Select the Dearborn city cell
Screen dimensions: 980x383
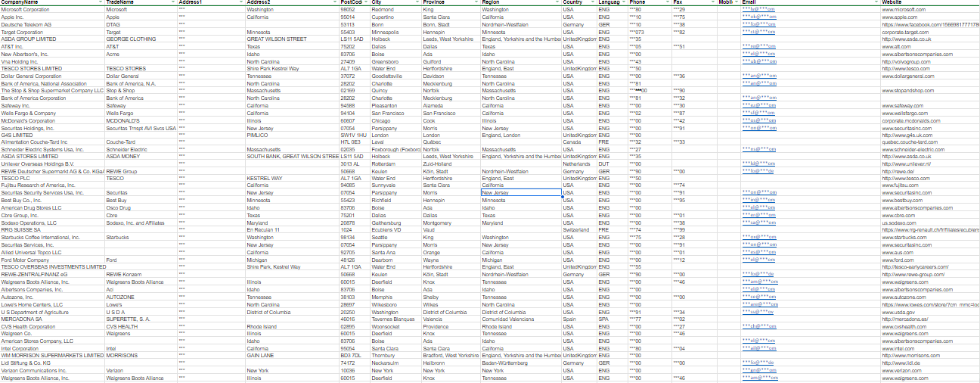396,260
